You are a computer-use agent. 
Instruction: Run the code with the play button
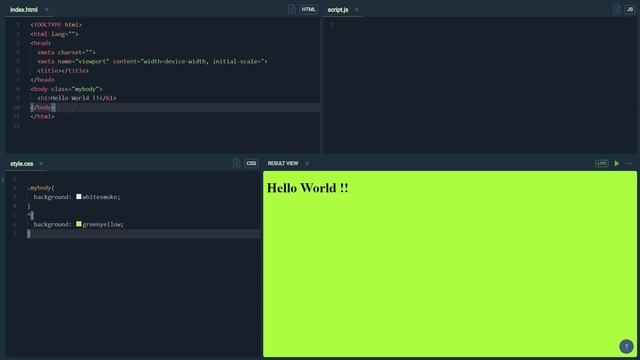coord(617,163)
